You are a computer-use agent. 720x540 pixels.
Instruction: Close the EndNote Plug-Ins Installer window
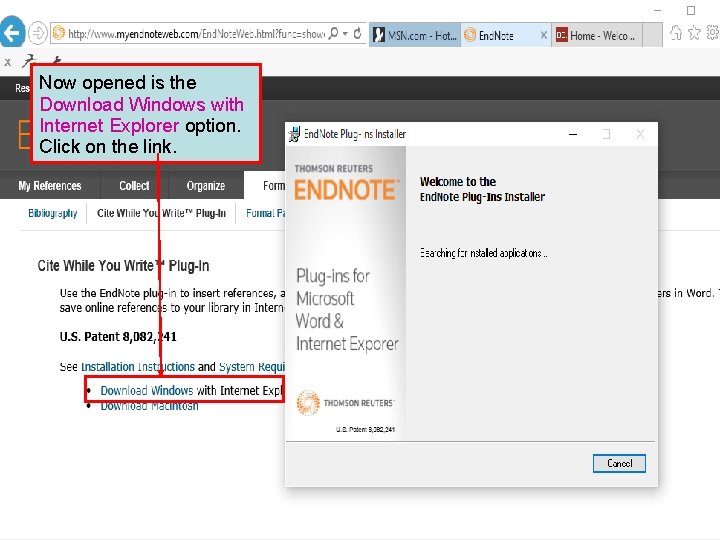tap(640, 134)
